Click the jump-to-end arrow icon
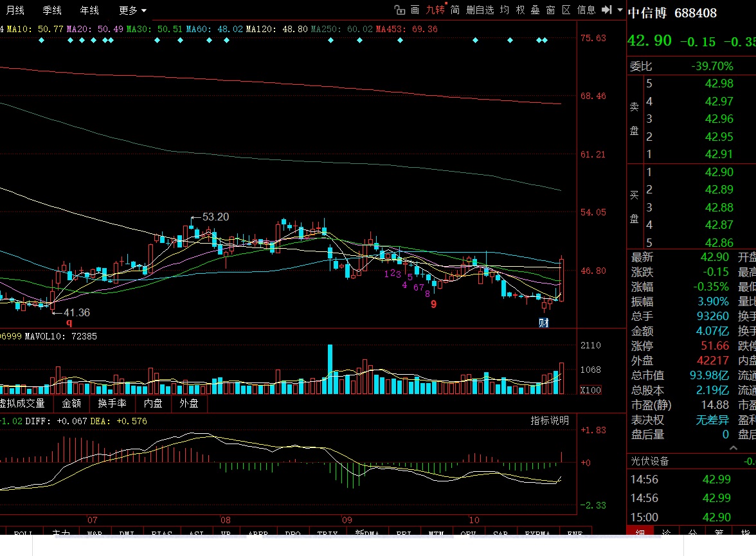Image resolution: width=756 pixels, height=556 pixels. [607, 10]
